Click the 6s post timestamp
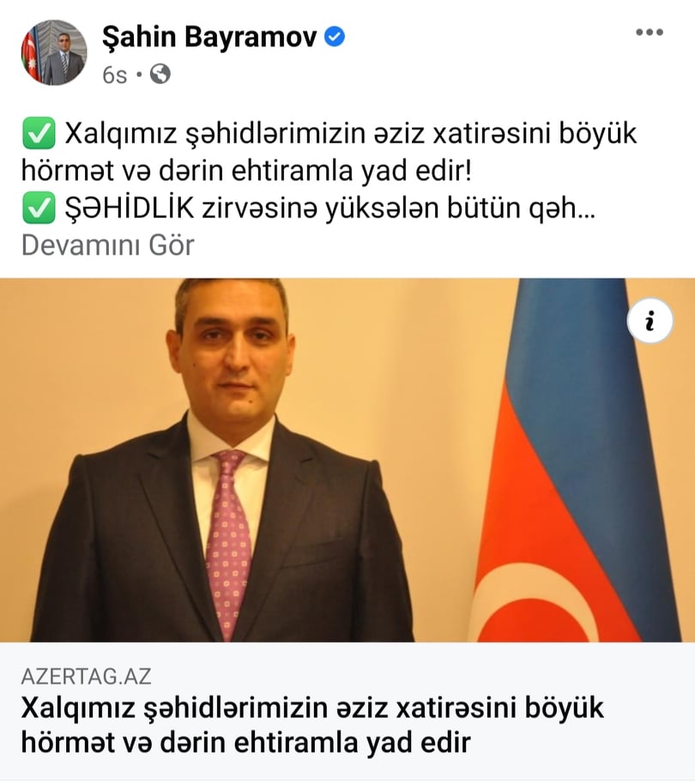Viewport: 695px width, 784px height. tap(114, 75)
